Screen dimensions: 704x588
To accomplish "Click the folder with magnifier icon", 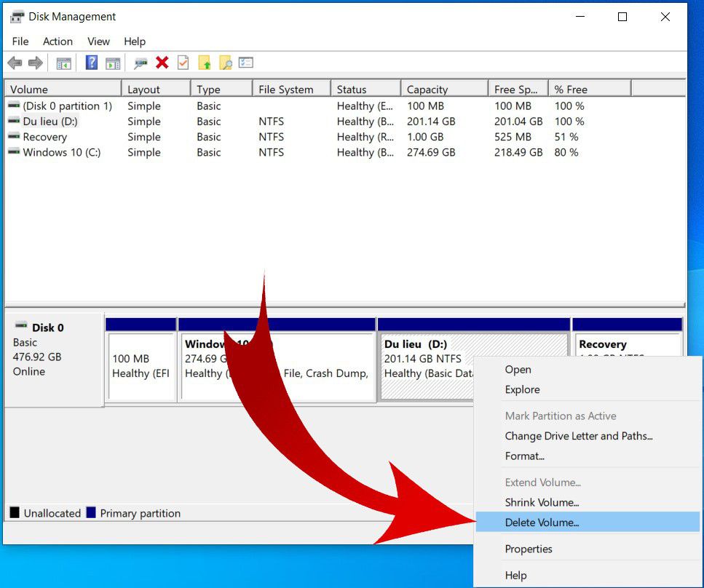I will click(226, 63).
